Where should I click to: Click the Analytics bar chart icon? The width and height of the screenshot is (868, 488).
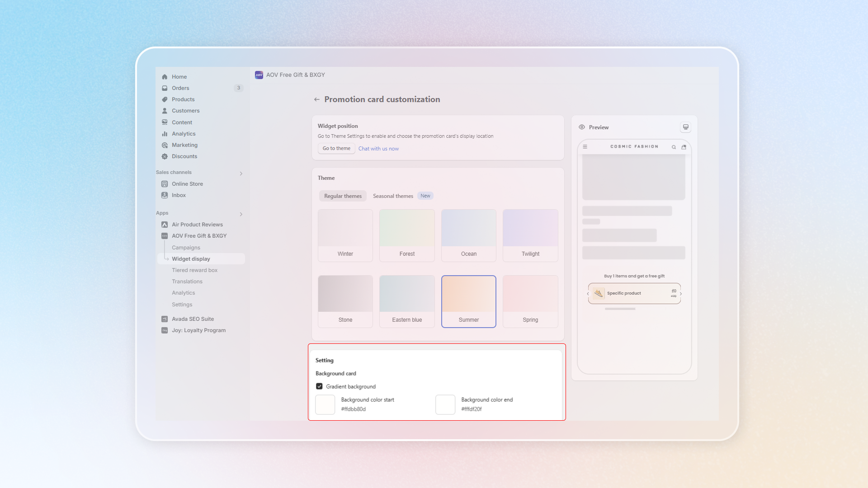click(165, 134)
